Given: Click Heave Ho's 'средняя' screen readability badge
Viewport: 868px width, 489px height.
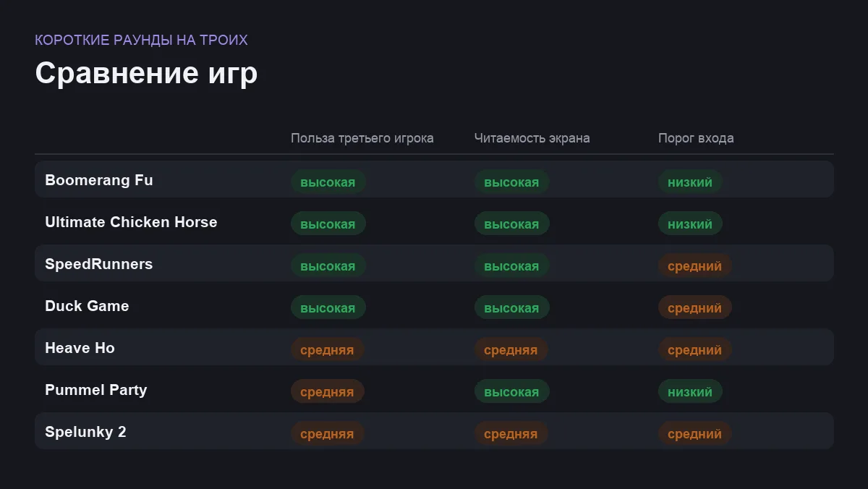Looking at the screenshot, I should (x=511, y=350).
